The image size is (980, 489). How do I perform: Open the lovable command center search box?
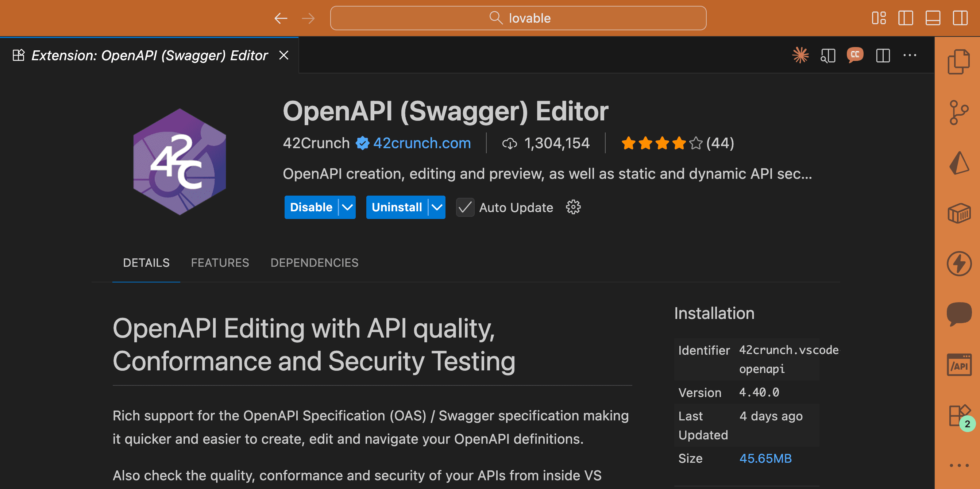pyautogui.click(x=518, y=18)
